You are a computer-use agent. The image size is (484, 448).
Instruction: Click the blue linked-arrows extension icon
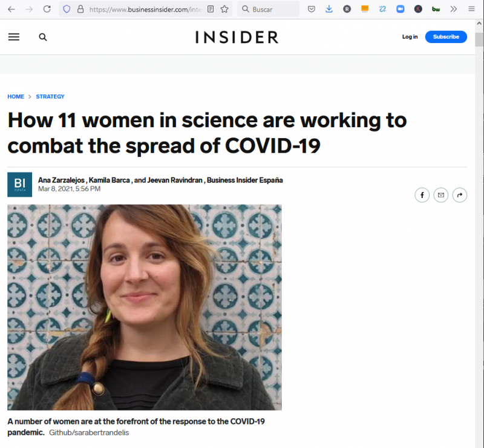(x=382, y=9)
